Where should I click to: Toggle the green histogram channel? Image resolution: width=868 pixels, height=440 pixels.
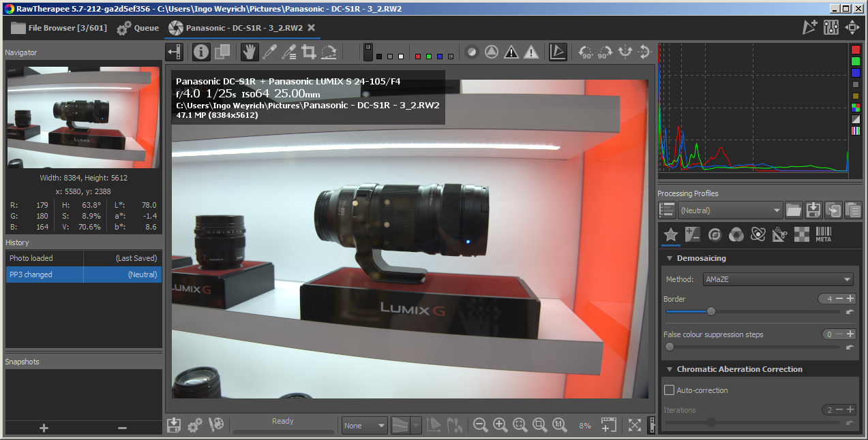coord(856,61)
